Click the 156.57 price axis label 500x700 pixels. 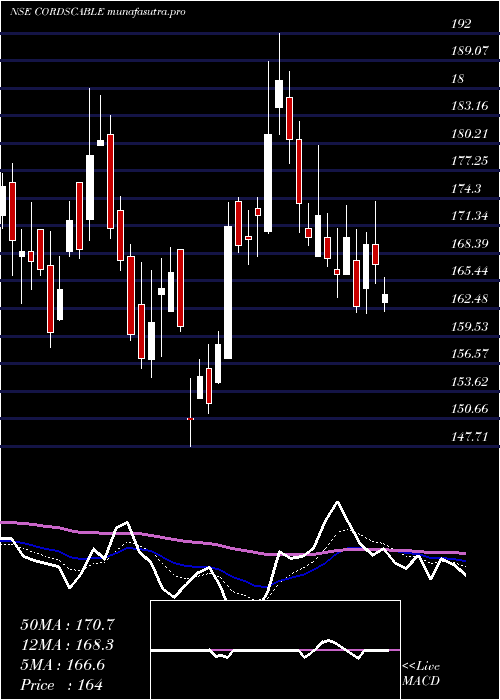(469, 354)
